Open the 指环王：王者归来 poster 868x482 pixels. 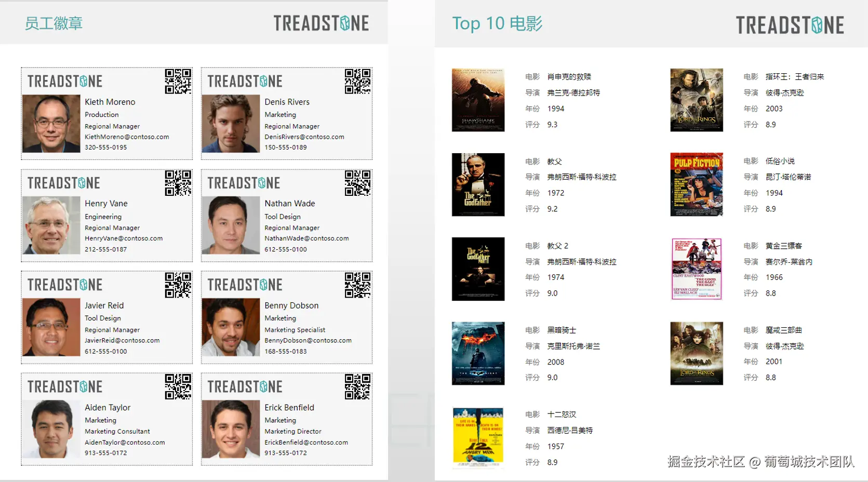697,100
